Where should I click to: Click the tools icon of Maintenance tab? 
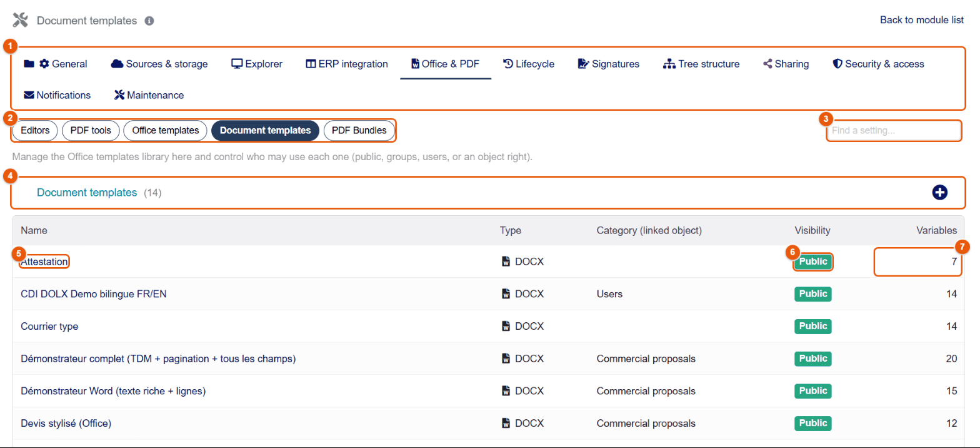[x=119, y=95]
